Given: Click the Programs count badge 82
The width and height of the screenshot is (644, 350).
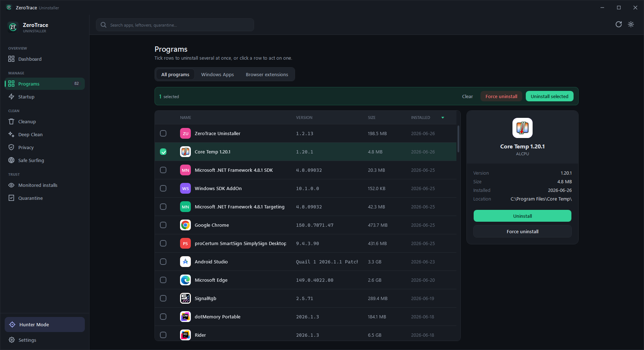Looking at the screenshot, I should coord(77,83).
